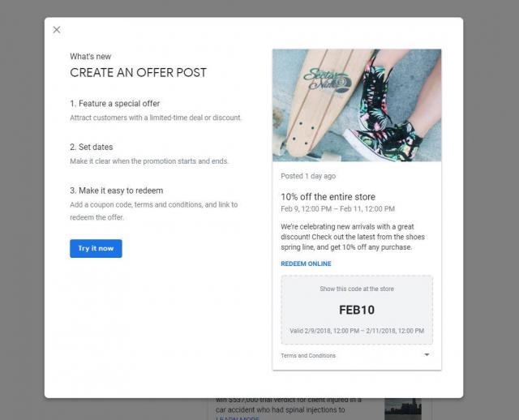Screen dimensions: 519x420
Task: Open the REDEEM ONLINE link
Action: coord(306,264)
